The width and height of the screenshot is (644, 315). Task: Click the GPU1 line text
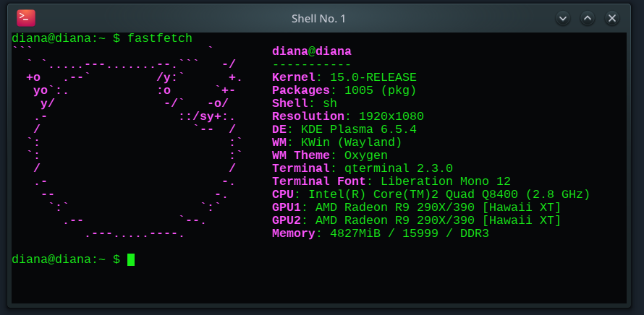pyautogui.click(x=416, y=207)
